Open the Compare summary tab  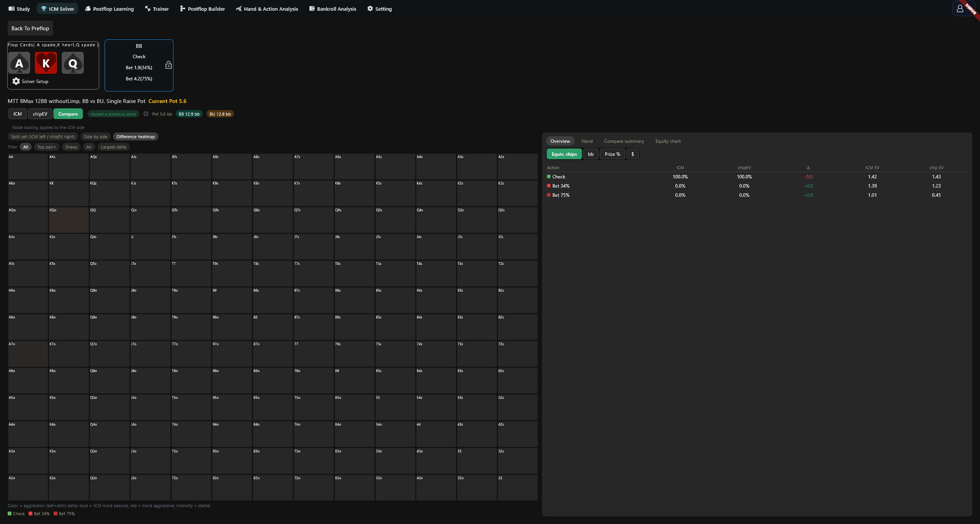(624, 141)
